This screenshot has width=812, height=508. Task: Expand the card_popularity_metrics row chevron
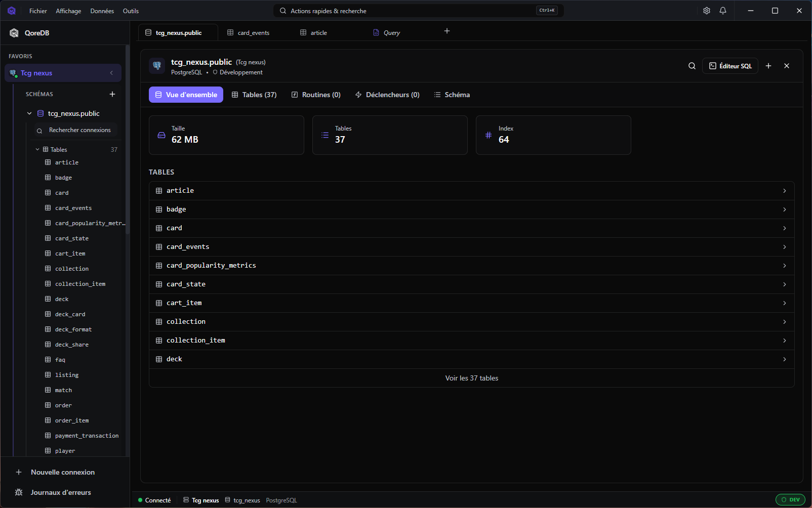[x=785, y=266]
